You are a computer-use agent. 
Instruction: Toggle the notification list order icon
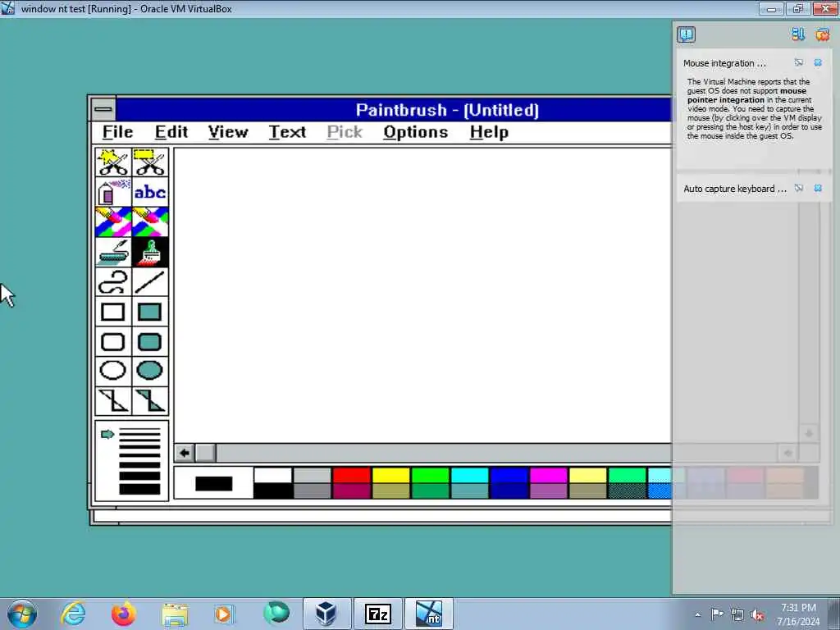pyautogui.click(x=798, y=34)
